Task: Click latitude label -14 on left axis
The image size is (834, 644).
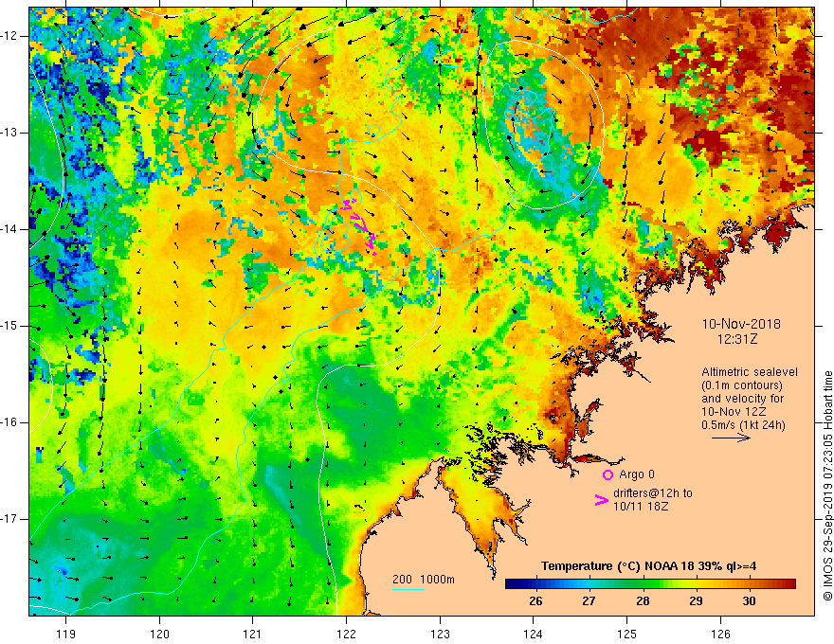Action: coord(9,229)
